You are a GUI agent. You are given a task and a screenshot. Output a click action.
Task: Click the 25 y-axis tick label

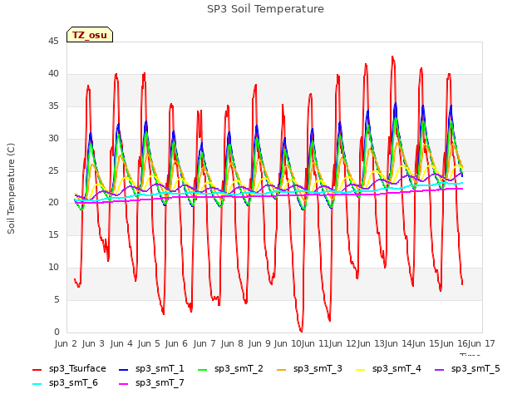[53, 170]
